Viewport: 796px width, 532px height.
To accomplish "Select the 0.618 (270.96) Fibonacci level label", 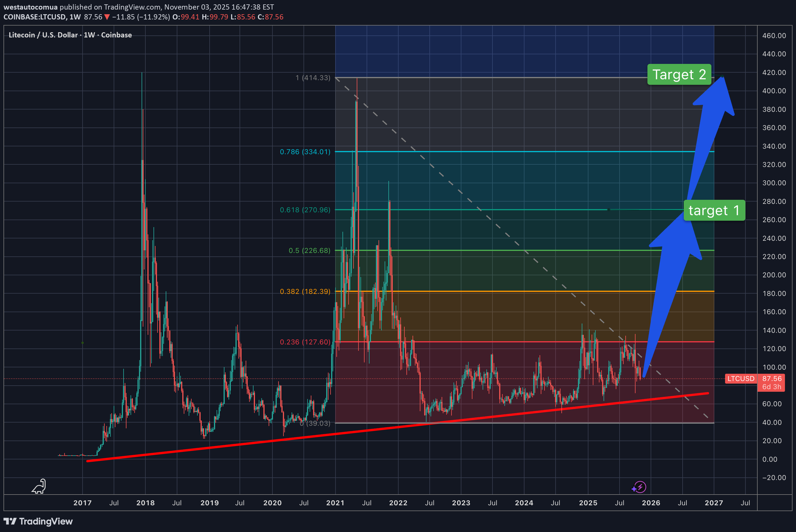I will [x=305, y=210].
